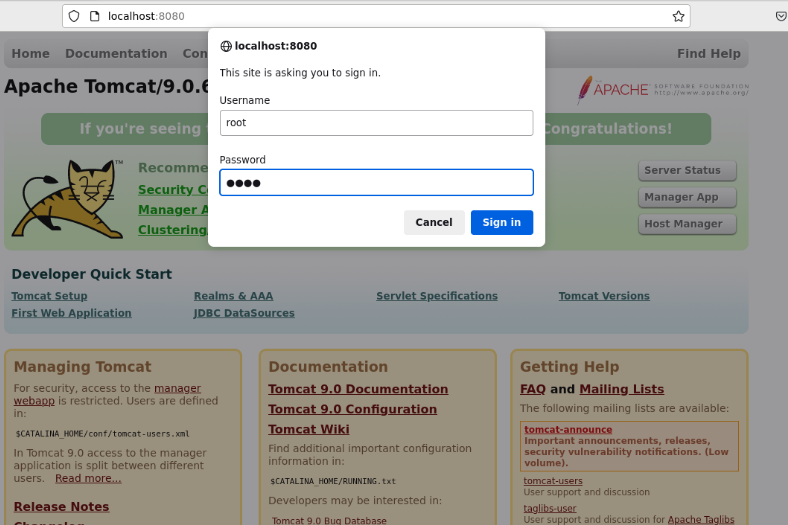Click the page info icon in address bar

94,16
